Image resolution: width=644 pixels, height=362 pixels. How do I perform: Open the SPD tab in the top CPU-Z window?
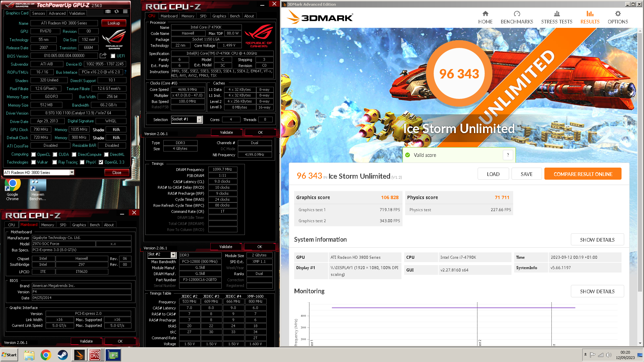[x=203, y=16]
